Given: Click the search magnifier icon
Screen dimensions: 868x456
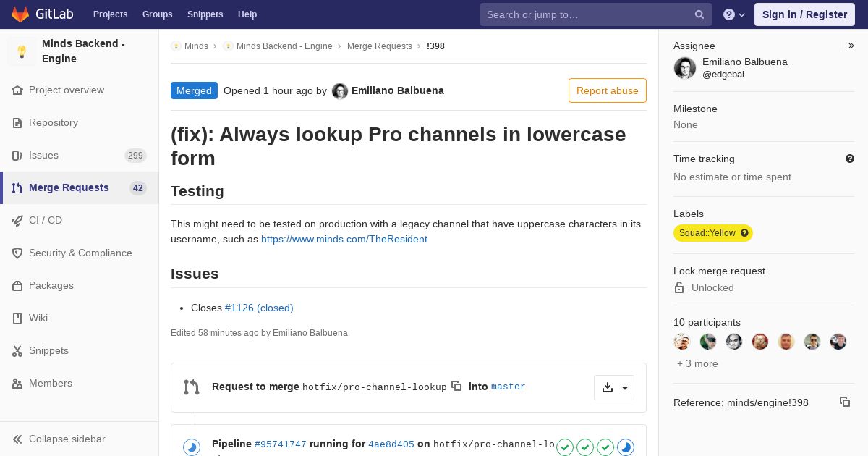Looking at the screenshot, I should 699,14.
